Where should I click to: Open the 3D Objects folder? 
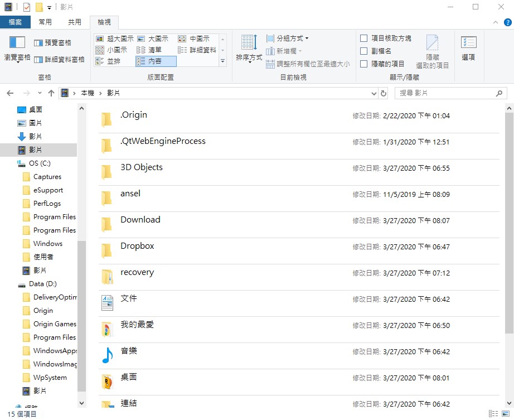299,172
